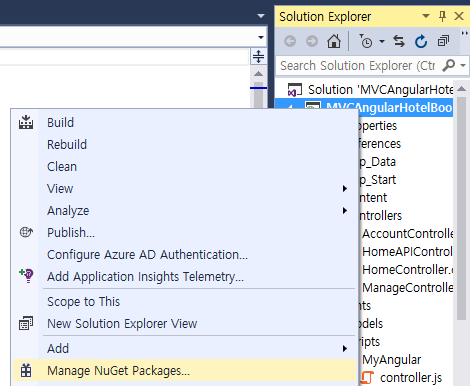The height and width of the screenshot is (386, 470).
Task: Open the editor navigation bar dropdown
Action: 261,37
